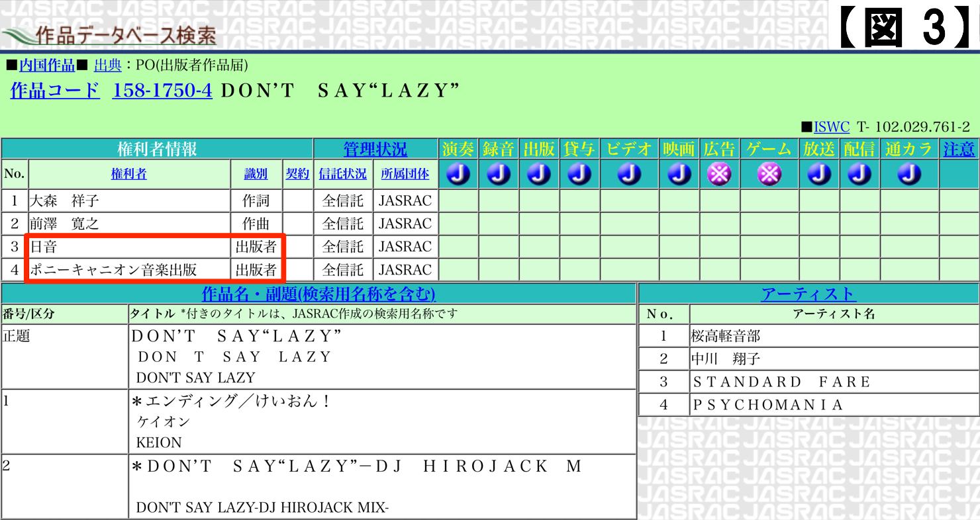Open the 出典 link
Viewport: 980px width, 520px height.
(x=108, y=65)
